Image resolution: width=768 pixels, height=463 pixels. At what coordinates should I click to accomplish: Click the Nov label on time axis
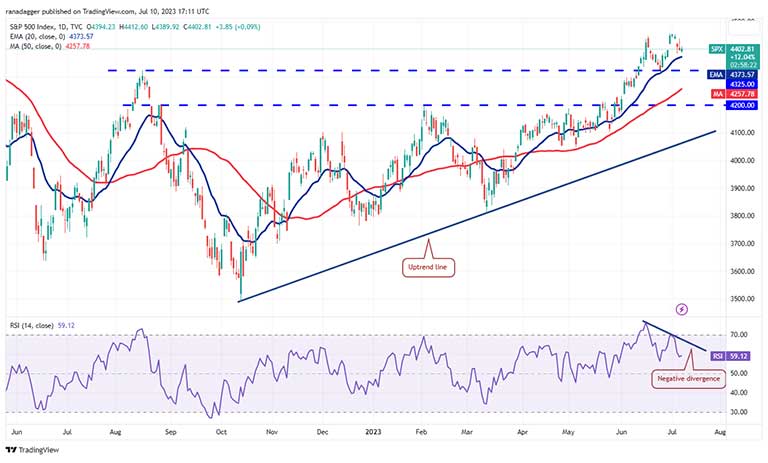pyautogui.click(x=272, y=433)
